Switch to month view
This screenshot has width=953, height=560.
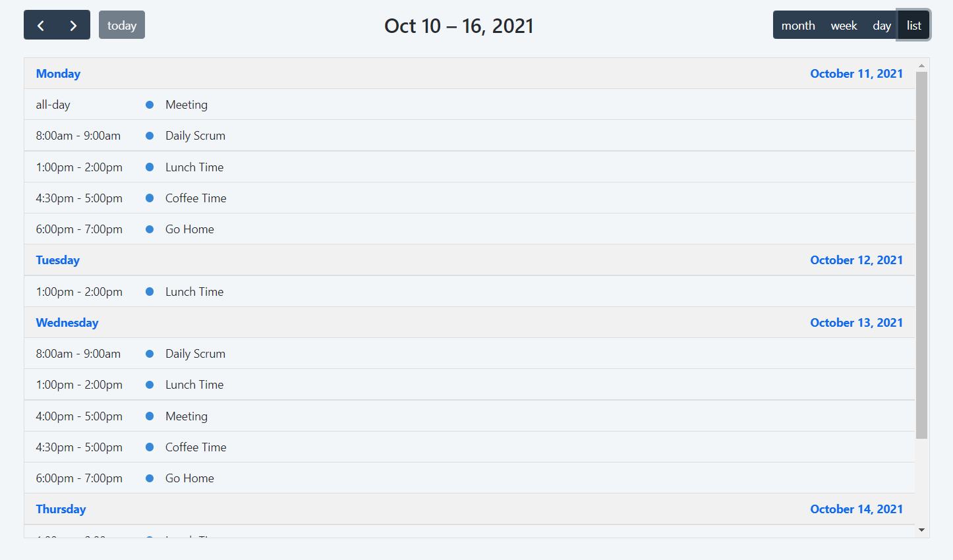coord(798,26)
